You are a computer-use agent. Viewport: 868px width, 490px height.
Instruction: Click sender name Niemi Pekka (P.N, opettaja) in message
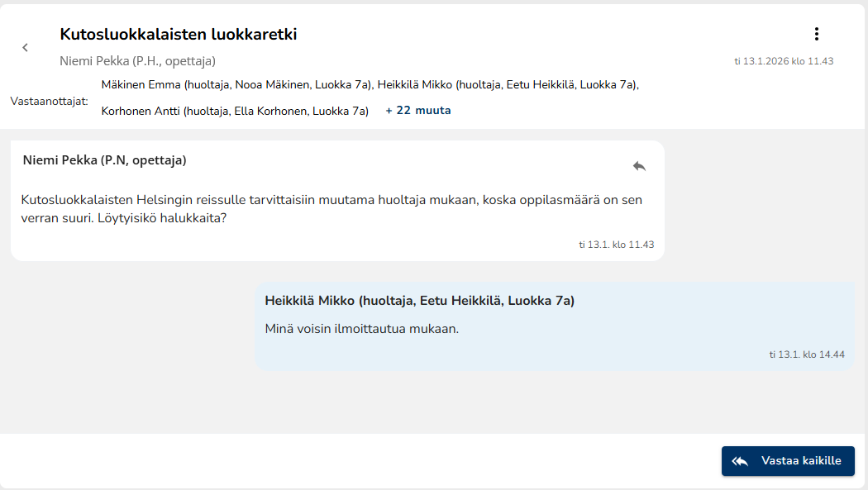point(105,160)
